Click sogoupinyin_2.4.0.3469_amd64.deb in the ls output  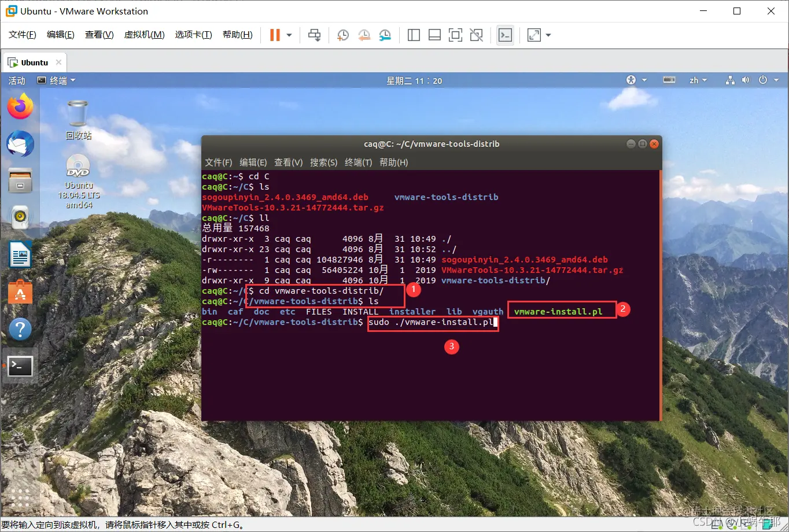(285, 197)
